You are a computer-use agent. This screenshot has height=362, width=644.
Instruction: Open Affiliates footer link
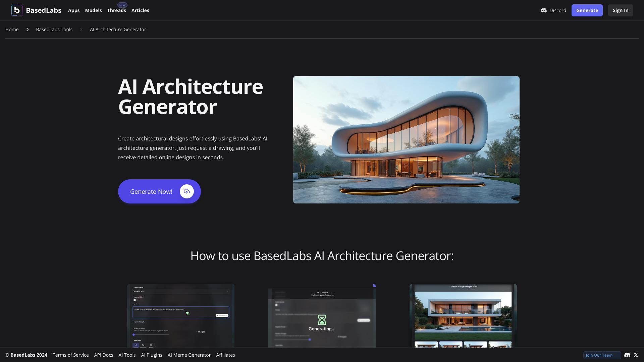(225, 355)
